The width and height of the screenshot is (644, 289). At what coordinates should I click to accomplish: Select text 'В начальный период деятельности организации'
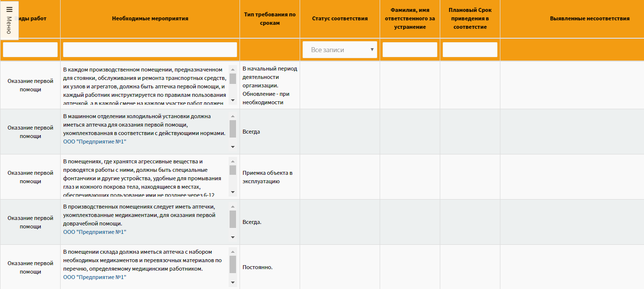click(270, 77)
